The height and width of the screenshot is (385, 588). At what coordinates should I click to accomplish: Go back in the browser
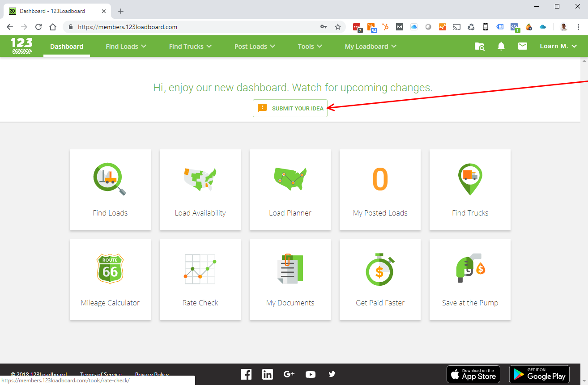click(10, 27)
